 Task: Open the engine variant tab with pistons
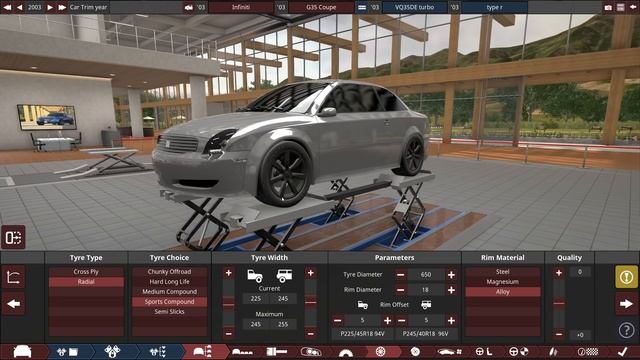tap(112, 351)
